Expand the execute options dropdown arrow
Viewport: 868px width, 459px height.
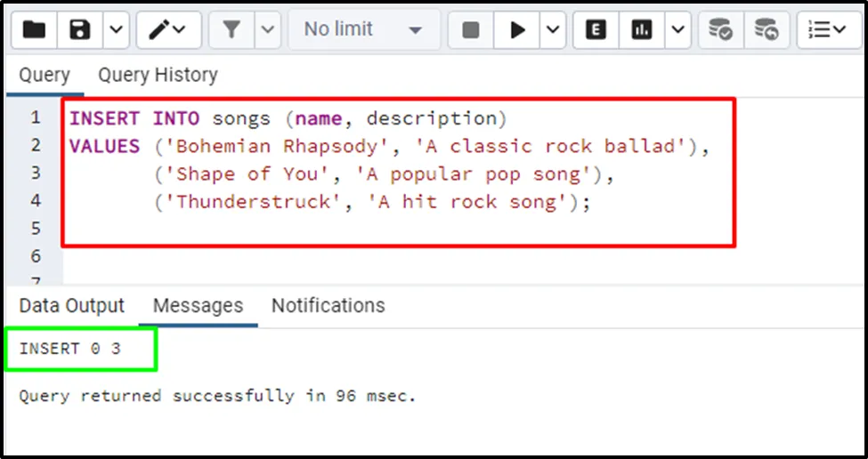point(553,30)
